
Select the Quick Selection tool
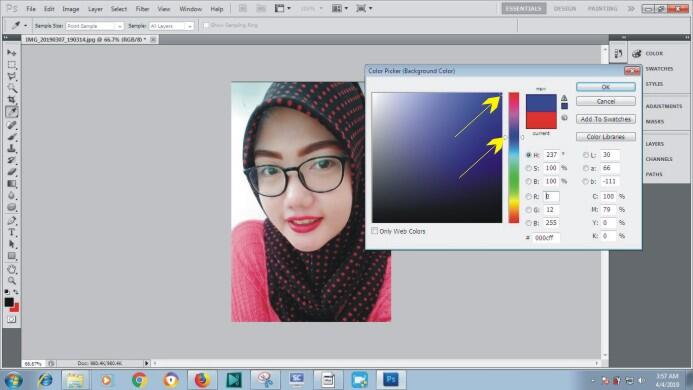click(11, 88)
